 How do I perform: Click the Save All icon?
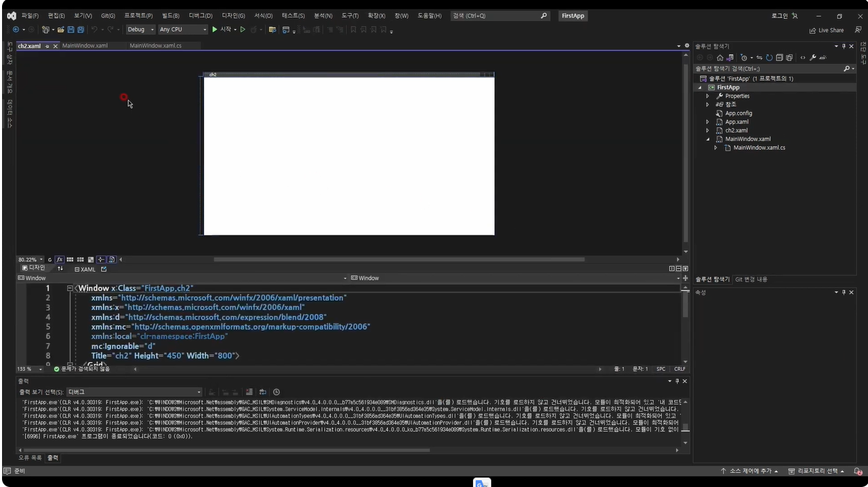[81, 30]
